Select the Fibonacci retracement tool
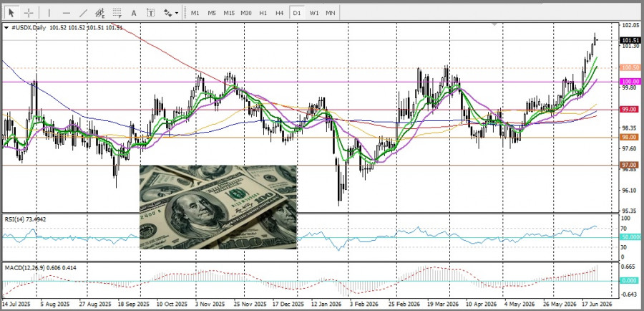Viewport: 644px width, 311px height. (117, 13)
